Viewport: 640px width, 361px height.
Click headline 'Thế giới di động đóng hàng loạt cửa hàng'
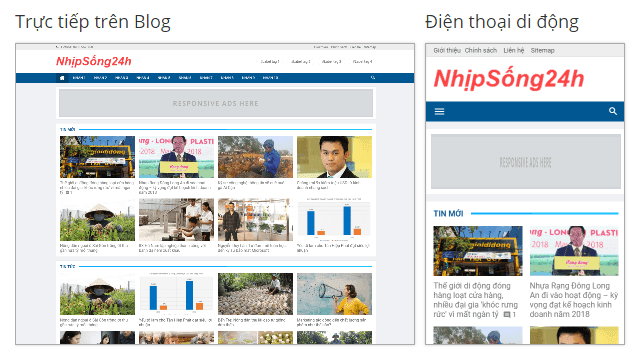point(476,300)
